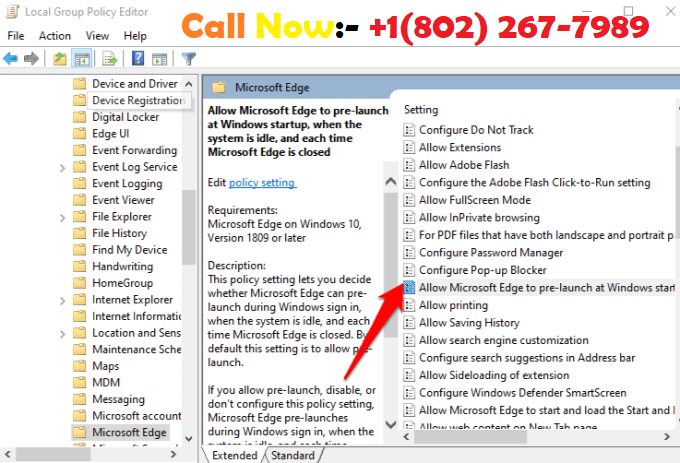This screenshot has height=463, width=680.
Task: Select Allow Microsoft Edge to pre-launch setting
Action: coord(539,287)
